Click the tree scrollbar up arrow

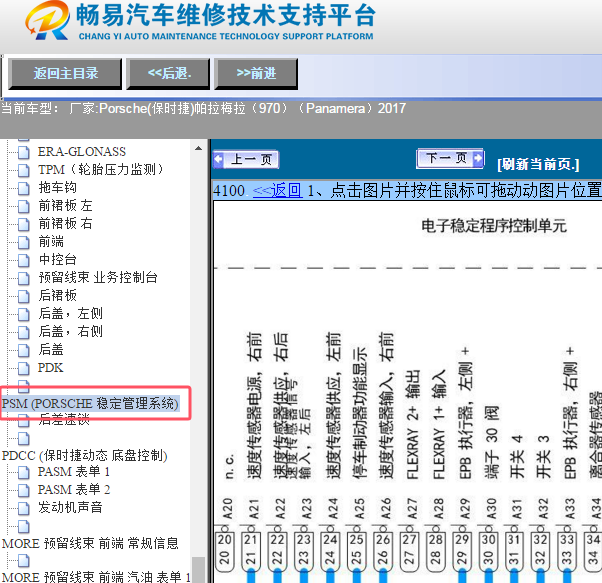point(198,148)
